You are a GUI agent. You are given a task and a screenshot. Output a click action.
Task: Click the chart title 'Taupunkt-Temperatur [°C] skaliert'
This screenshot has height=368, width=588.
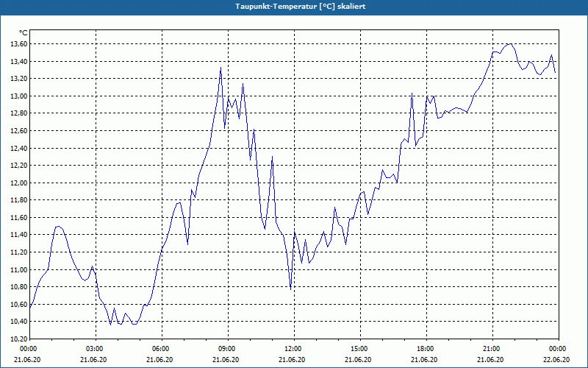[301, 7]
